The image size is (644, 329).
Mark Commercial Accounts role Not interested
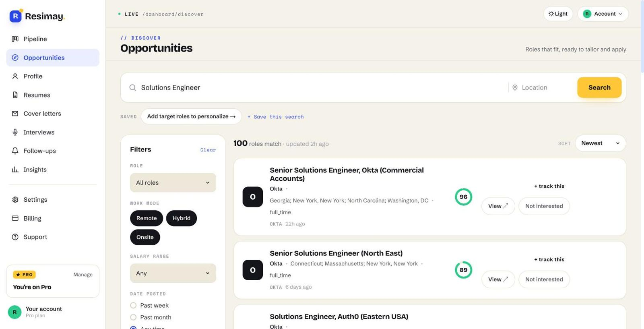(x=544, y=206)
